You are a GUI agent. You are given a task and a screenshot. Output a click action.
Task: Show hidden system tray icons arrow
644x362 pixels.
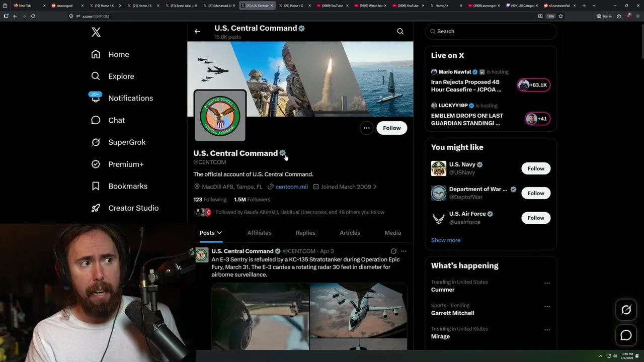click(600, 356)
